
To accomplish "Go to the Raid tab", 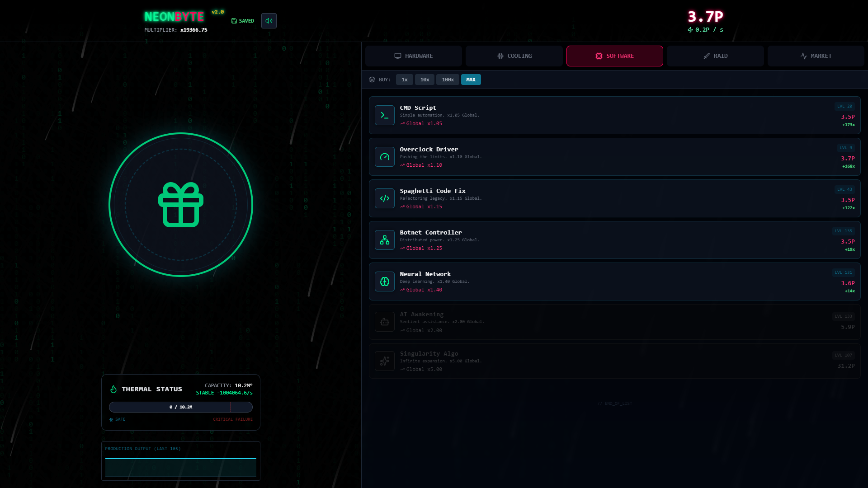I will [715, 56].
